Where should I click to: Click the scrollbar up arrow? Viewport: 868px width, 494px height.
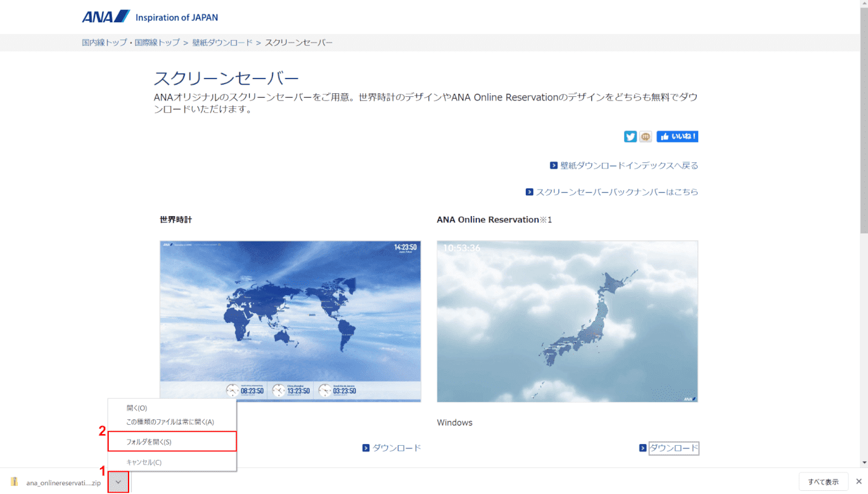point(863,4)
